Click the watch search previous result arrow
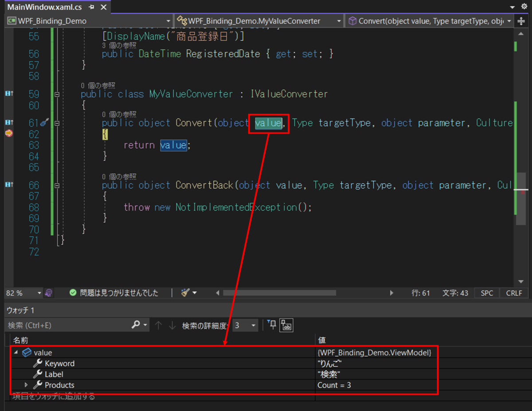This screenshot has height=411, width=532. coord(158,326)
